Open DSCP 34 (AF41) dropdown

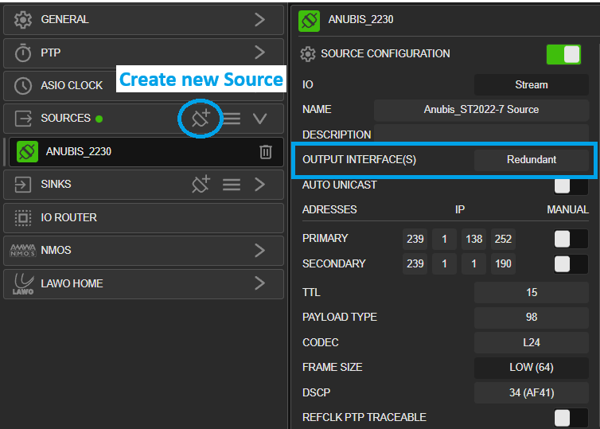pyautogui.click(x=531, y=393)
